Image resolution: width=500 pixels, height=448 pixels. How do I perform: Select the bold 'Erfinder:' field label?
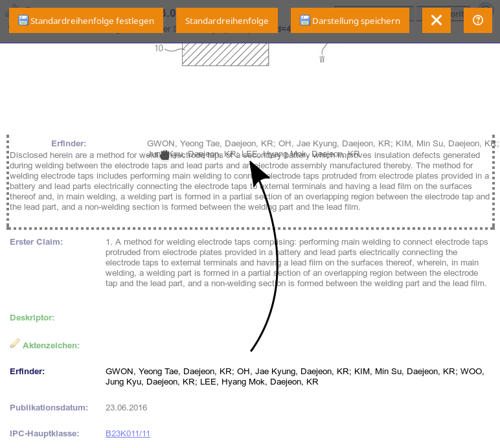pyautogui.click(x=36, y=372)
